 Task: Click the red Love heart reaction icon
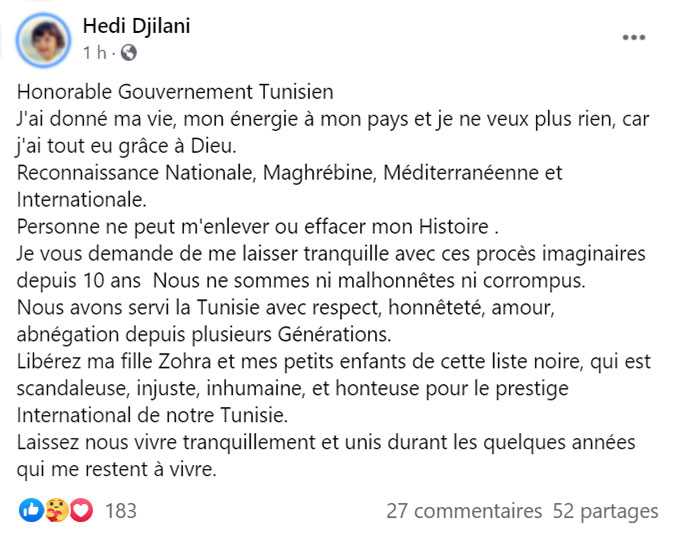point(81,510)
